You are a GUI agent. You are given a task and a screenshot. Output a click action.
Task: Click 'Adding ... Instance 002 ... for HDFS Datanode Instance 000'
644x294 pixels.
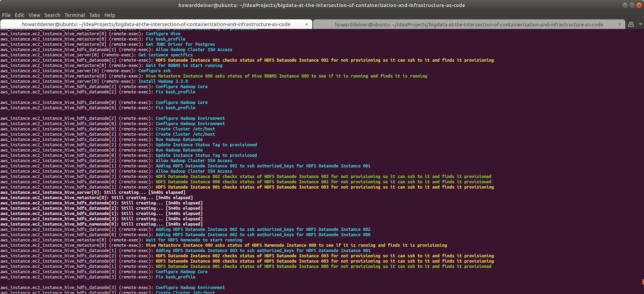point(263,235)
